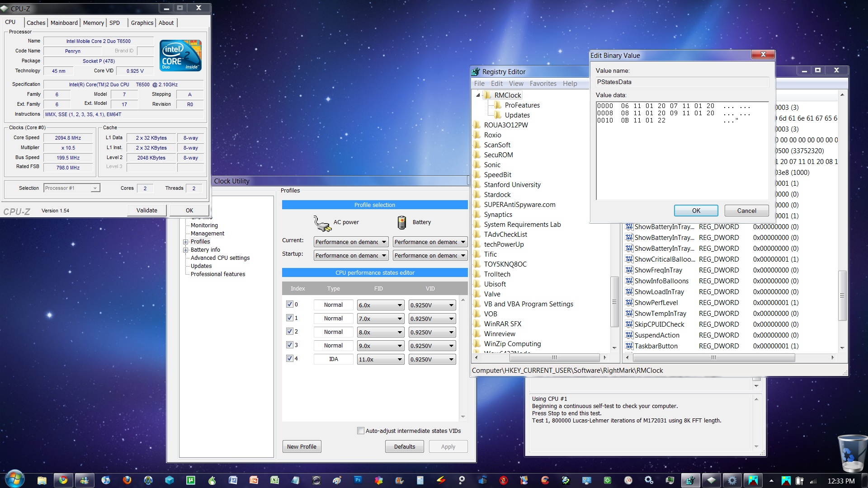Click the Validate button in CPU-Z

click(x=146, y=211)
